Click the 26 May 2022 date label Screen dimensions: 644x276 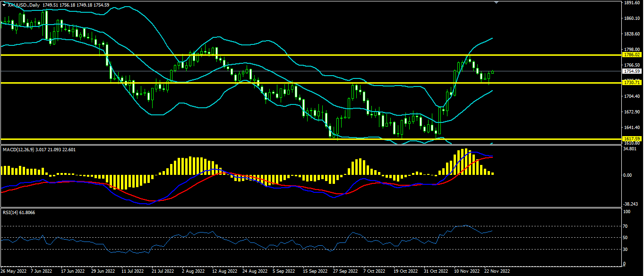point(12,272)
